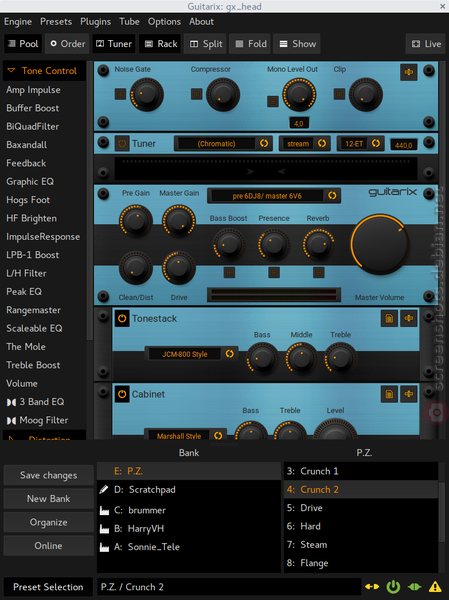
Task: Select the '7: Steam' preset
Action: coord(361,545)
